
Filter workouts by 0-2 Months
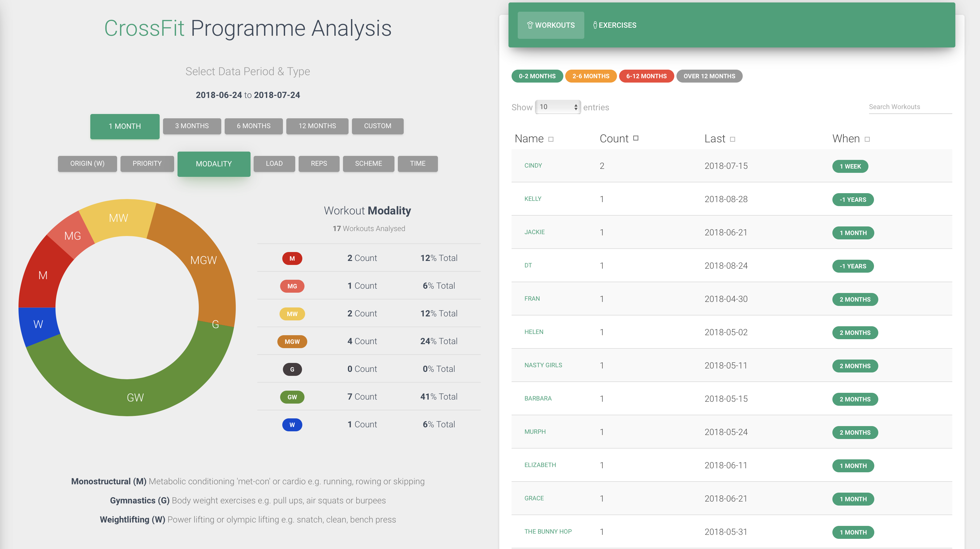point(537,76)
